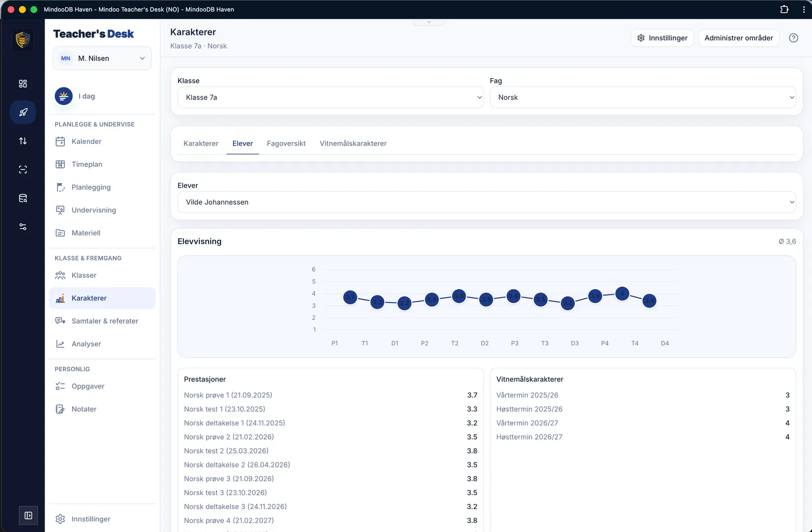Viewport: 812px width, 532px height.
Task: Expand the M. Nilsen account dropdown
Action: 103,58
